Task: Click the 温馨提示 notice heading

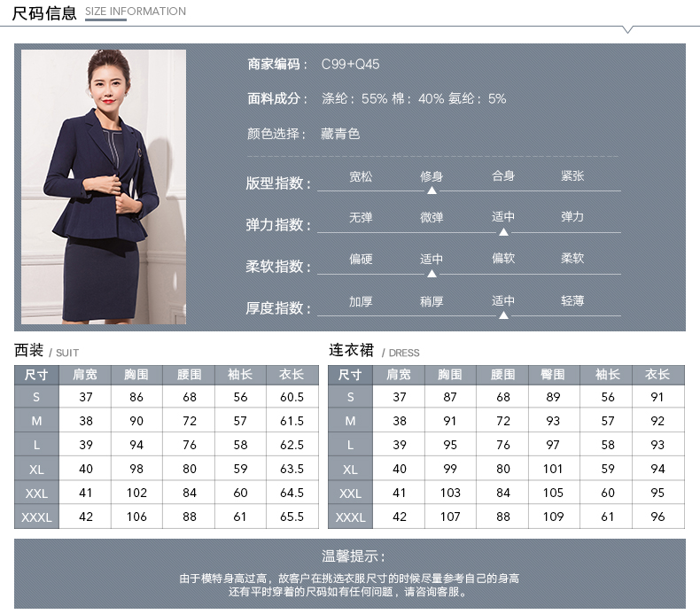Action: pos(354,556)
